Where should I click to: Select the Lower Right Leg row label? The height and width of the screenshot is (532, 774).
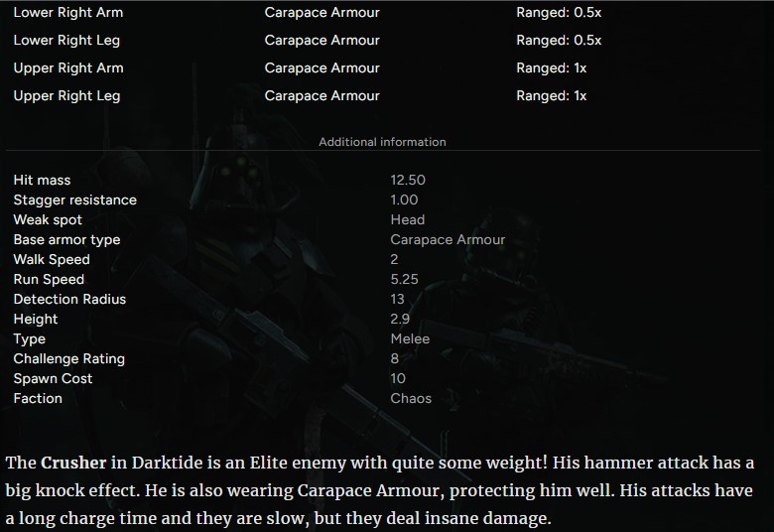click(66, 41)
